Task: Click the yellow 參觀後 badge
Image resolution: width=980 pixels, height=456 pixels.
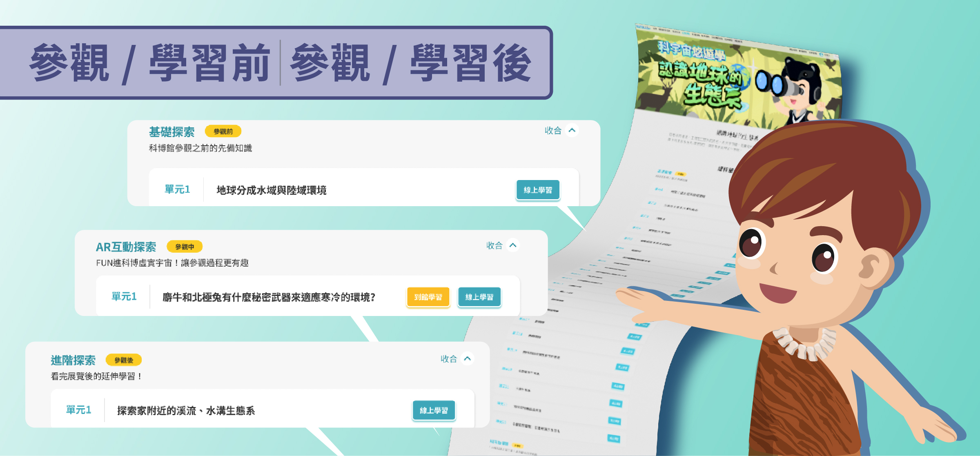Action: point(124,360)
